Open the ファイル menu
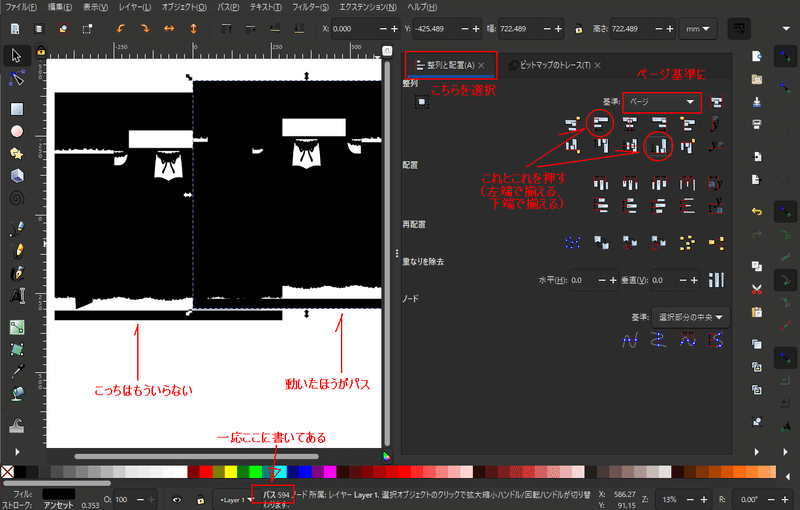 [x=21, y=7]
